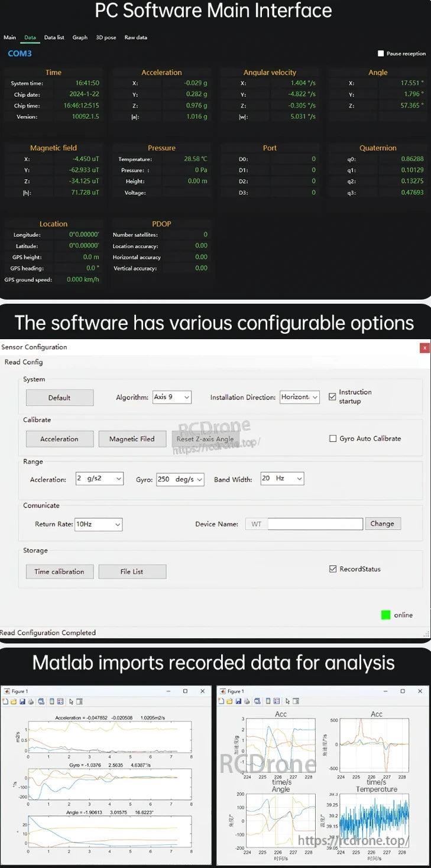Screen dimensions: 431x868
Task: Switch to the 3D pose tab
Action: 106,37
